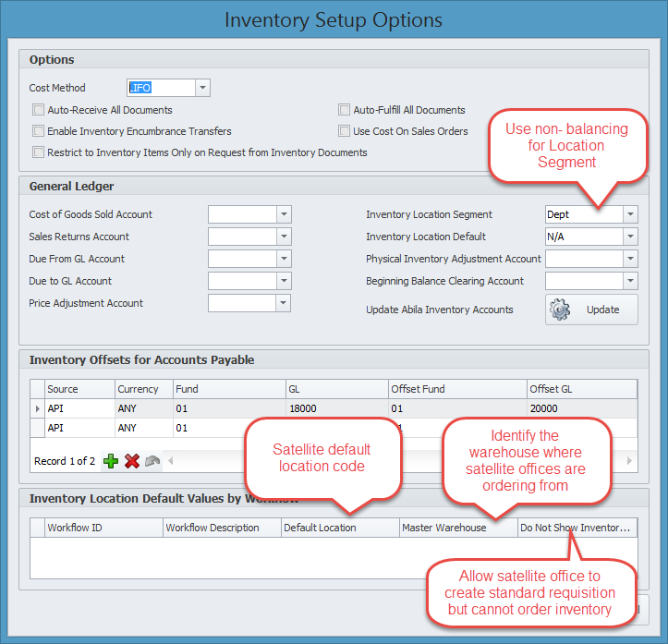Click the Price Adjustment Account field
The width and height of the screenshot is (668, 644).
(242, 303)
